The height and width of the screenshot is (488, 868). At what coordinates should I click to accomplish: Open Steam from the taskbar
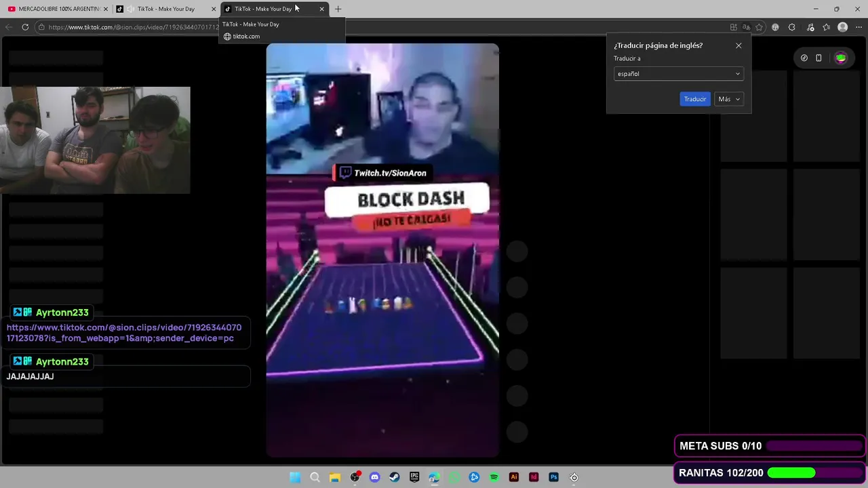pyautogui.click(x=395, y=477)
